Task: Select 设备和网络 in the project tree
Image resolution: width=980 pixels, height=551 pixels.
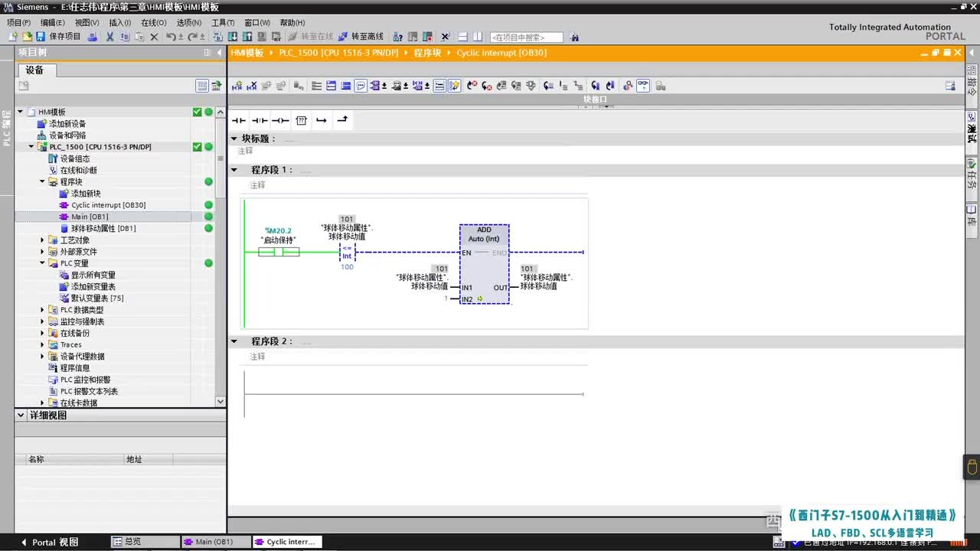Action: coord(67,135)
